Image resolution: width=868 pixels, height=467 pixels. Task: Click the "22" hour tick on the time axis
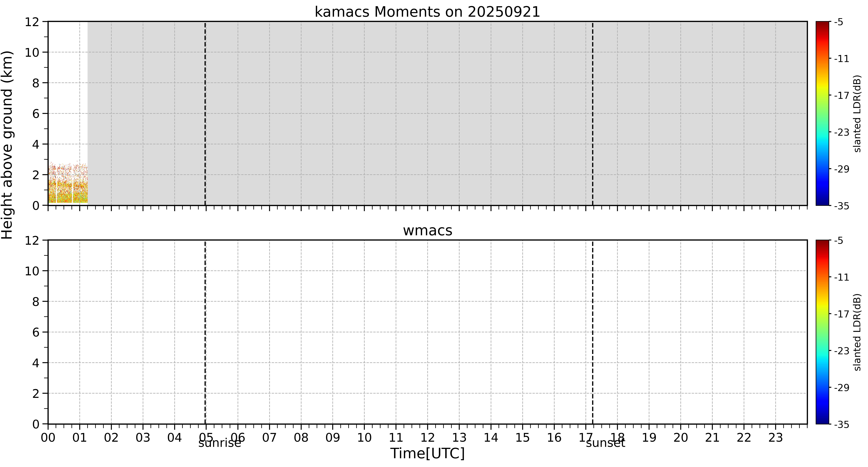click(744, 438)
